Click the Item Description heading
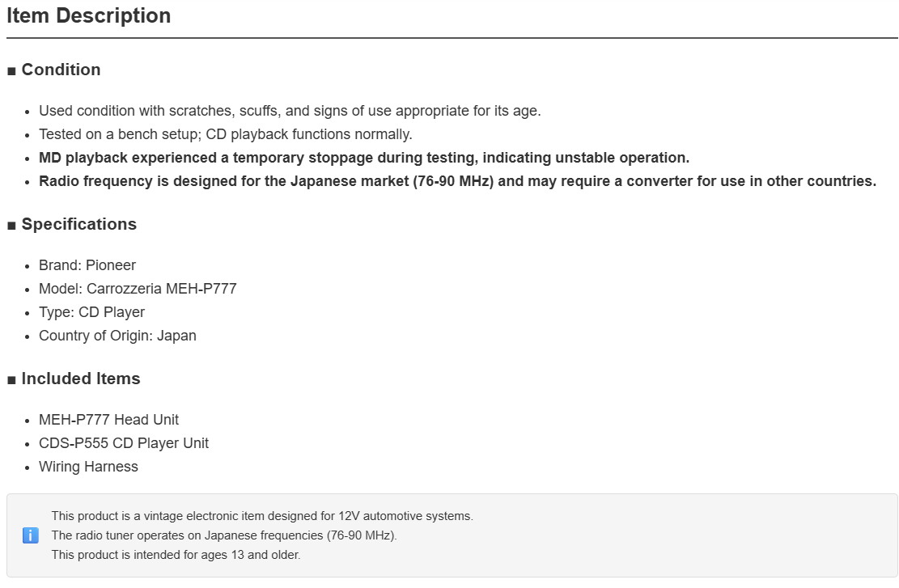This screenshot has width=899, height=588. coord(89,15)
